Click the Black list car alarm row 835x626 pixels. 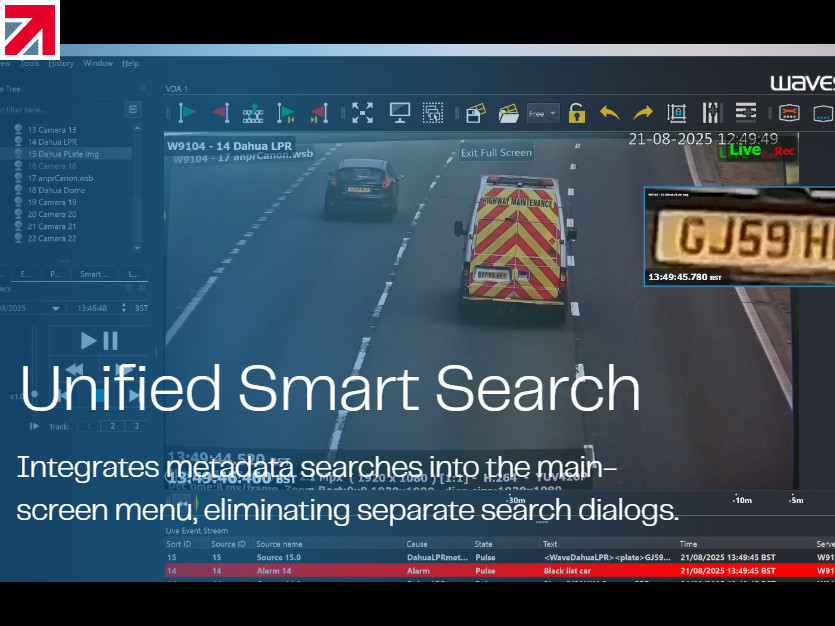coord(568,570)
